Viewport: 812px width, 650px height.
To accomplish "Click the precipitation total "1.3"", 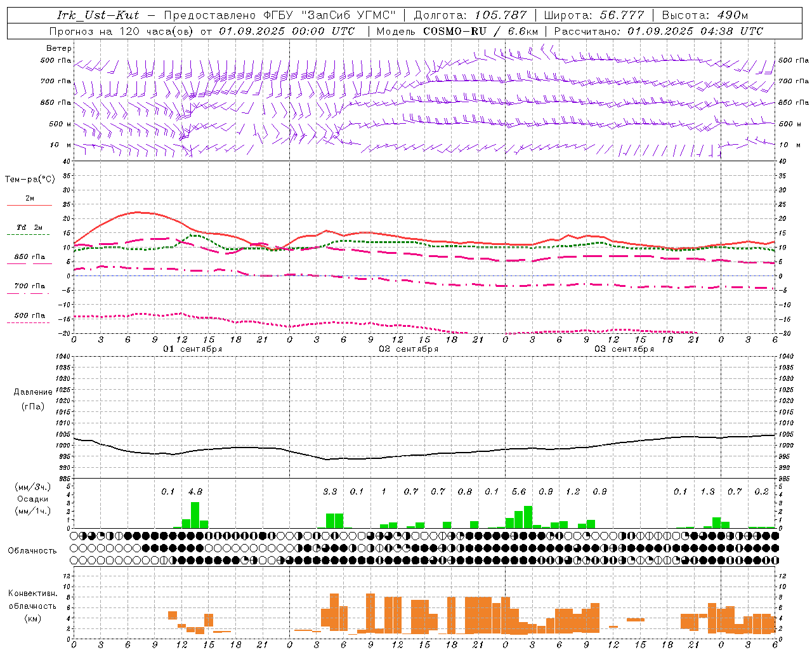I will [x=707, y=492].
